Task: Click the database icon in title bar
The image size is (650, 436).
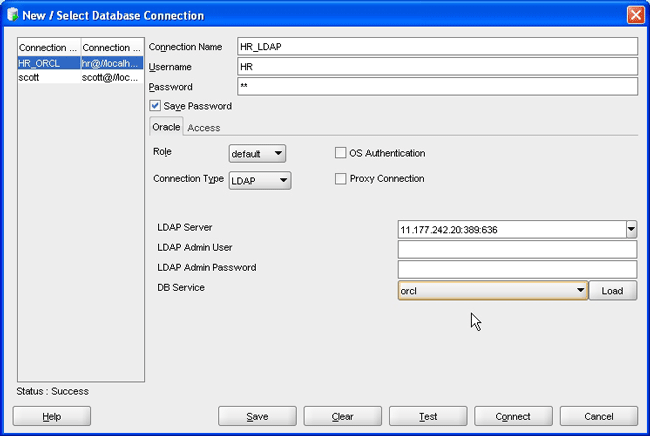Action: [x=12, y=15]
